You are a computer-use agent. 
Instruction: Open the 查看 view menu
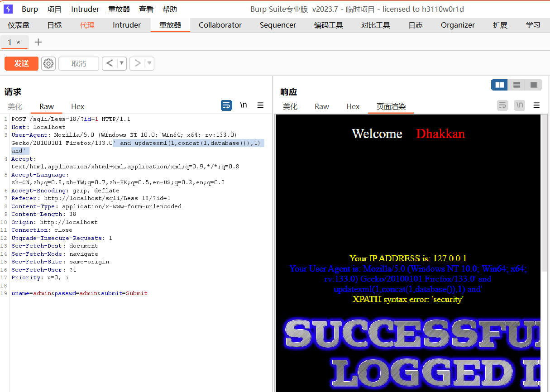click(x=146, y=9)
